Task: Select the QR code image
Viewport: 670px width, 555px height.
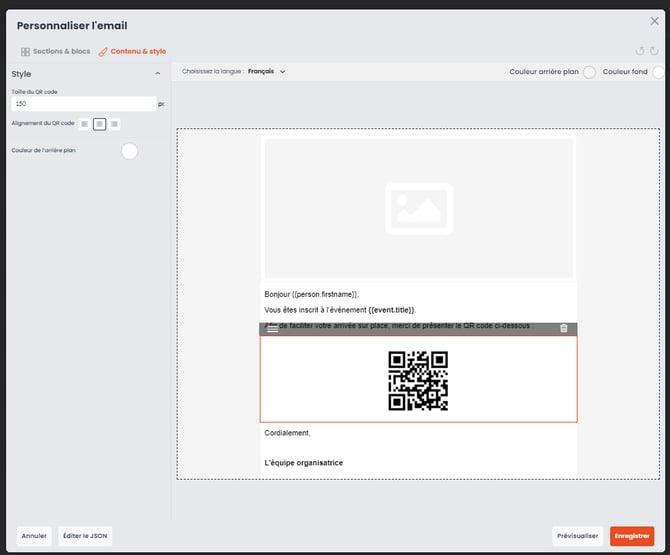Action: tap(418, 380)
